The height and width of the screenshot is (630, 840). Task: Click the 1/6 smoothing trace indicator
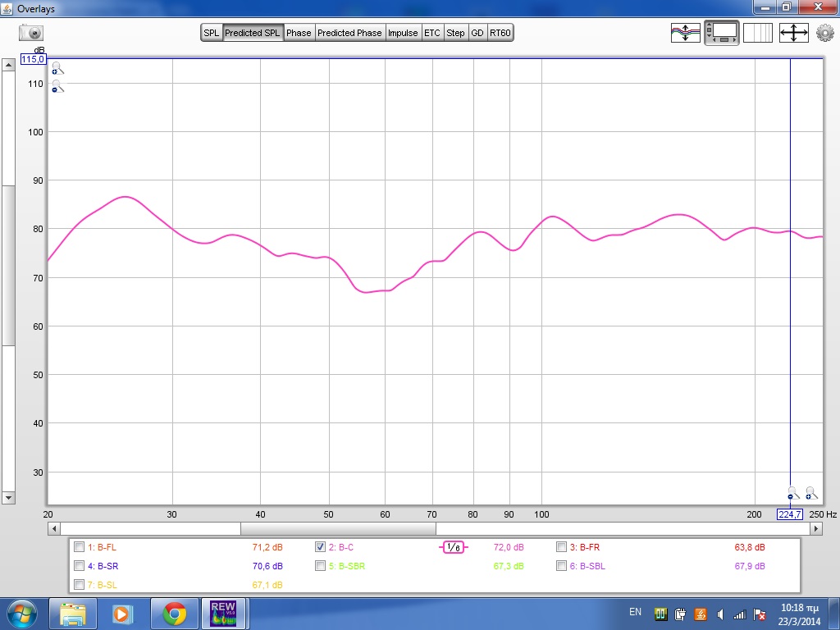point(454,547)
